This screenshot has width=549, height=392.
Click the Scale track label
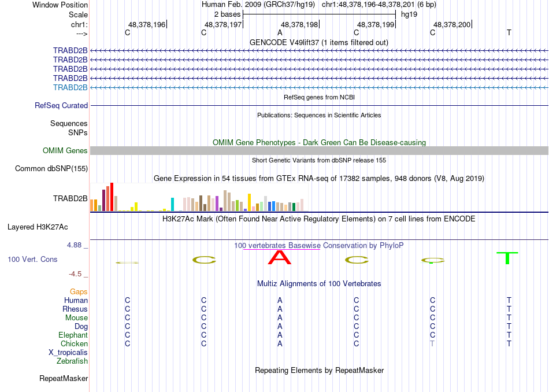pyautogui.click(x=78, y=14)
